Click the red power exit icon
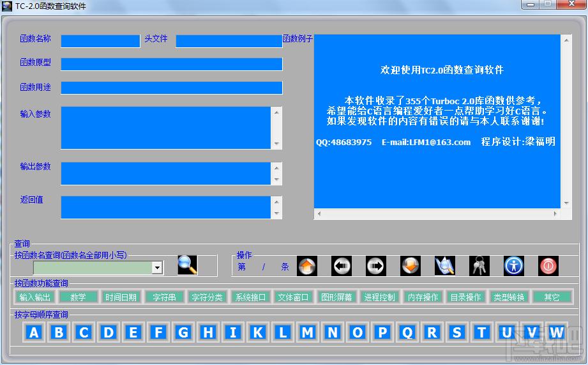The height and width of the screenshot is (365, 588). [x=548, y=266]
